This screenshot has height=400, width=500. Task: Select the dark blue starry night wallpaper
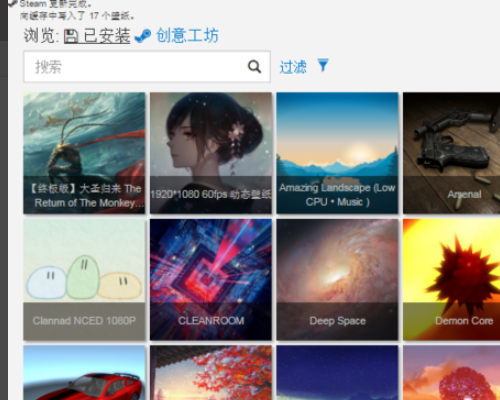pyautogui.click(x=337, y=373)
